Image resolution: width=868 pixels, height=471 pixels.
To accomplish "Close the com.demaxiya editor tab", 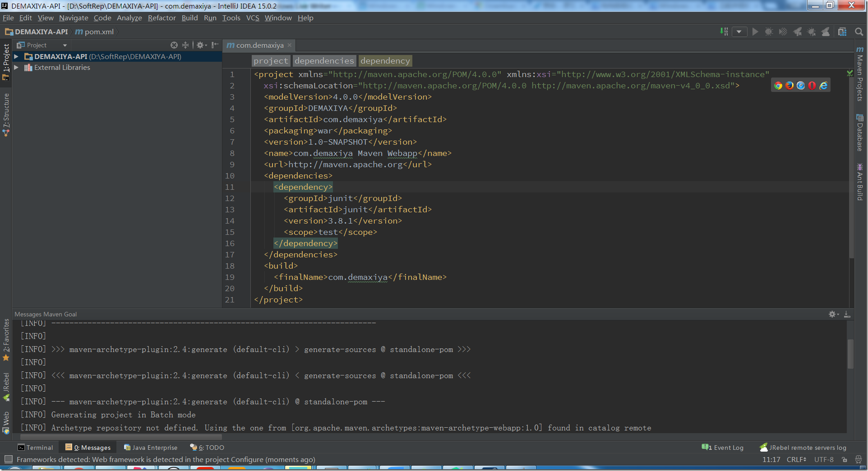I will [290, 45].
